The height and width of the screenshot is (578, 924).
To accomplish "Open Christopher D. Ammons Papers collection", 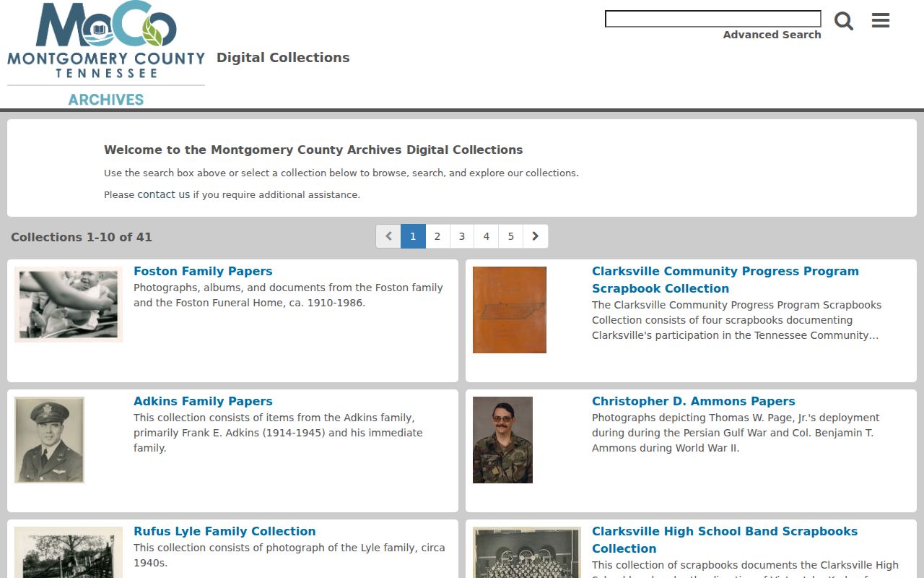I will (694, 401).
